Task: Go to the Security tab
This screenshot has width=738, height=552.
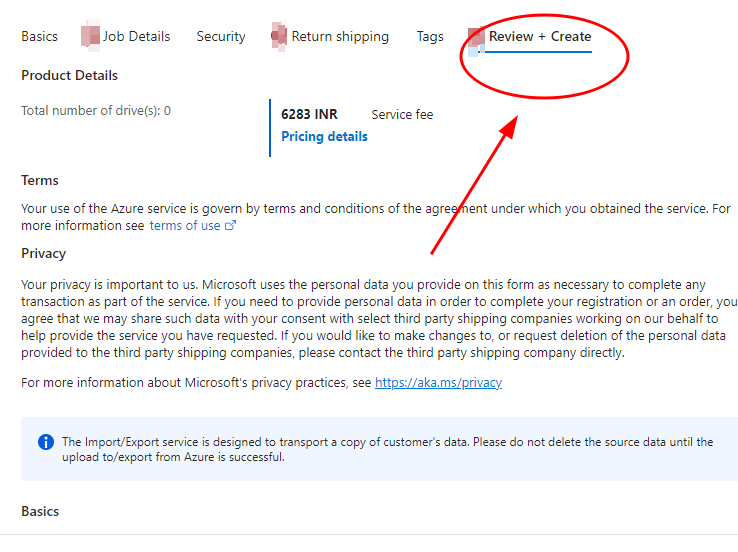Action: click(221, 36)
